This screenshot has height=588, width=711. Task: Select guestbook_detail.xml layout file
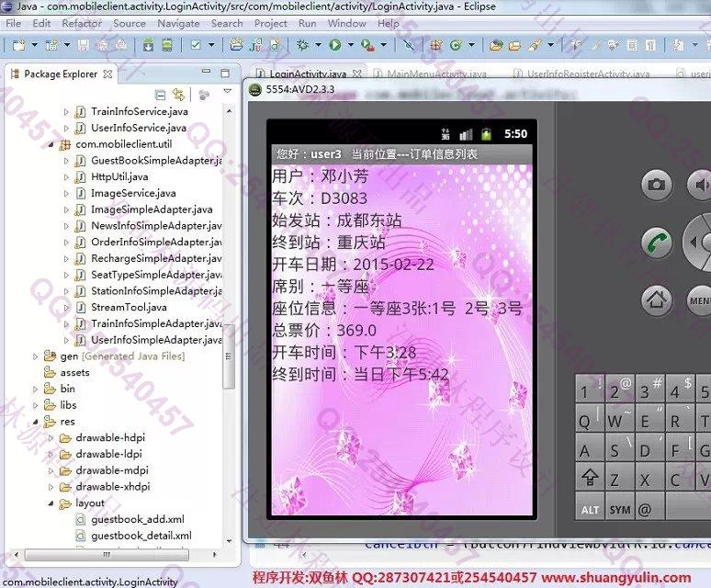tap(141, 536)
